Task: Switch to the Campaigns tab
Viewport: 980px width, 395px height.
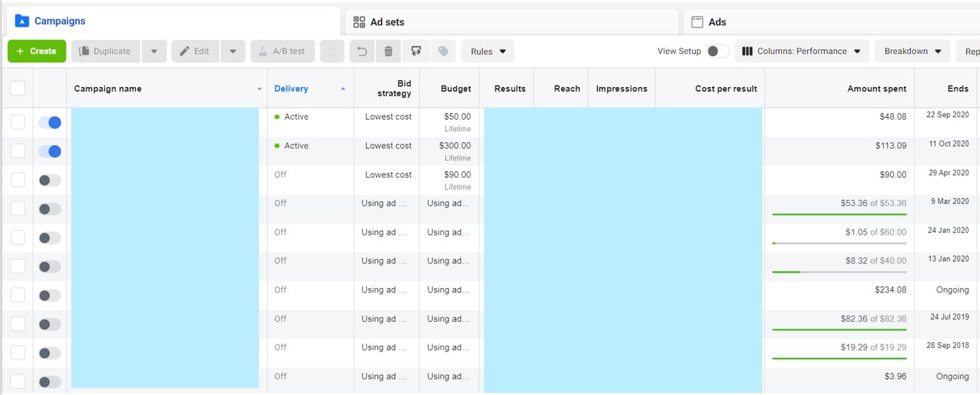Action: coord(173,21)
